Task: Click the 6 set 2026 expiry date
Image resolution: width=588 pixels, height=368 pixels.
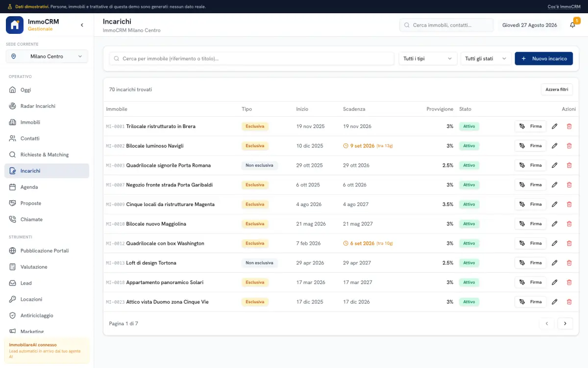Action: pyautogui.click(x=363, y=243)
